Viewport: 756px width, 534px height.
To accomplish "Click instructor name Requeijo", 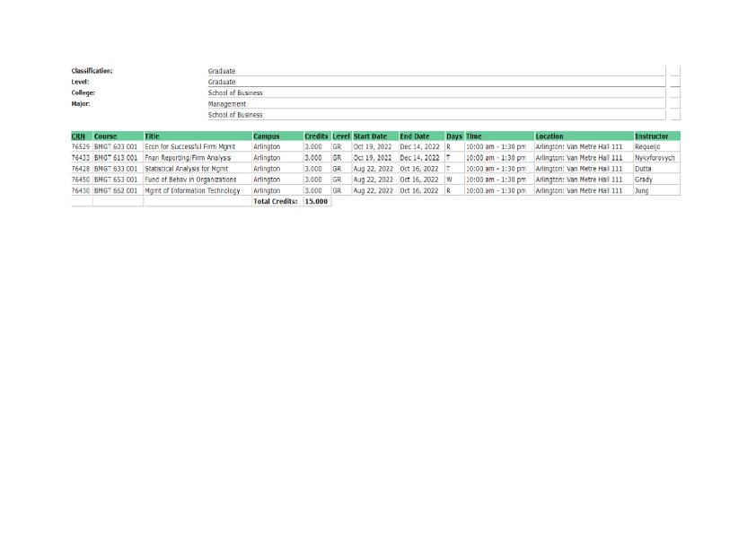I will (x=647, y=146).
